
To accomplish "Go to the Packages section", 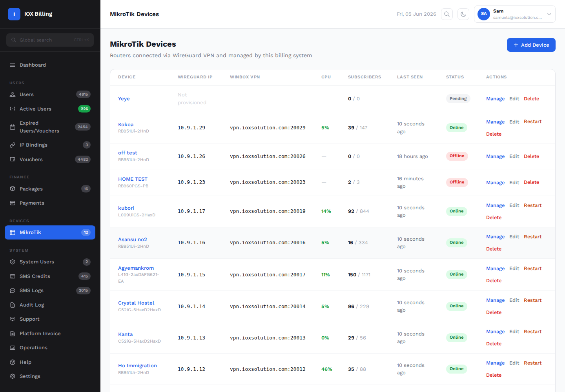I will point(50,189).
